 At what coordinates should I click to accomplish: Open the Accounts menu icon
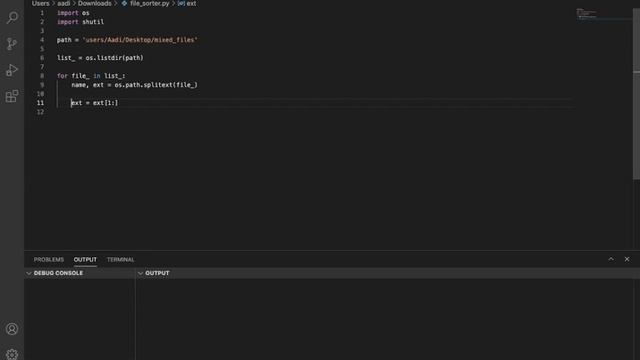12,329
